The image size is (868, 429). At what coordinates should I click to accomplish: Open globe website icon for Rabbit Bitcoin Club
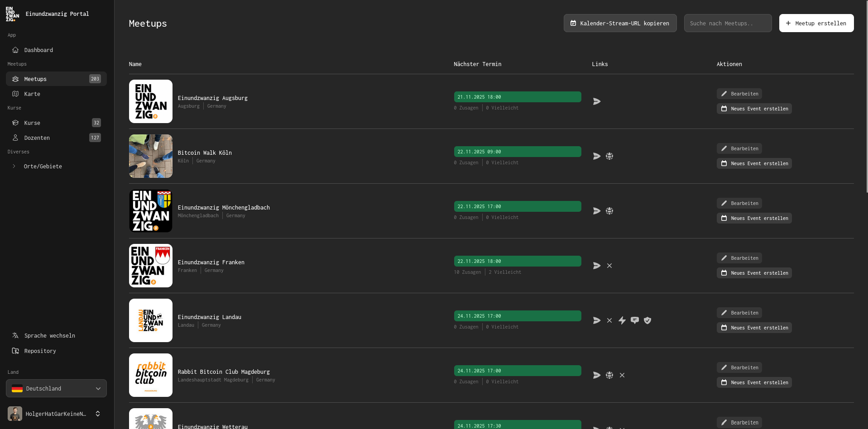609,375
